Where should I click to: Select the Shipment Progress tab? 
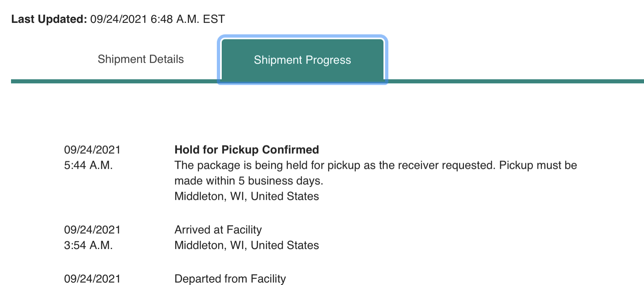(x=302, y=60)
